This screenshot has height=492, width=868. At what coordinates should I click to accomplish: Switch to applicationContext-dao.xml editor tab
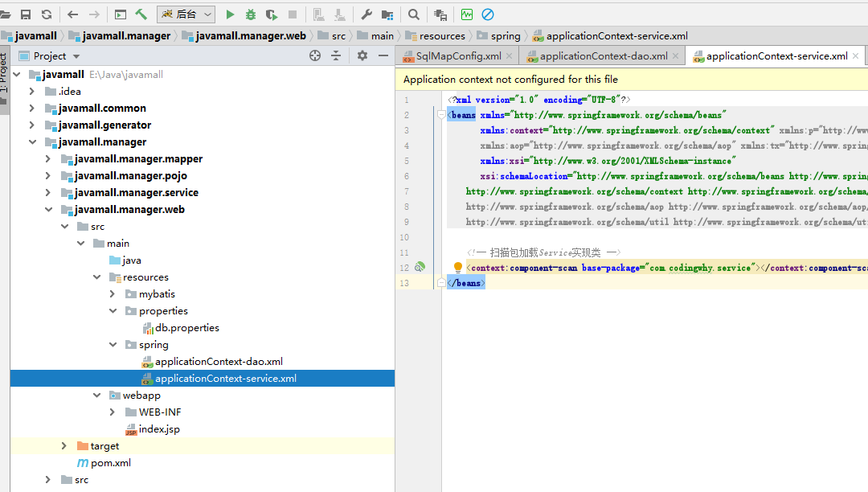click(x=603, y=55)
